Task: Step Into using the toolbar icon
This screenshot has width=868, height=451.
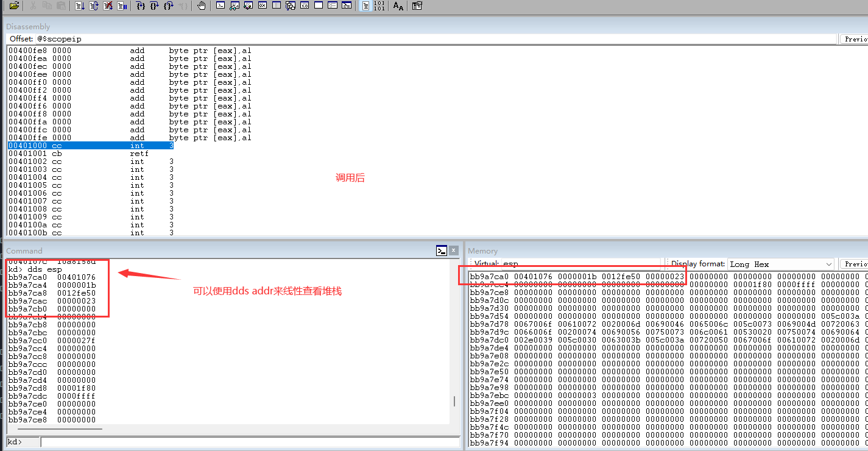Action: 141,6
